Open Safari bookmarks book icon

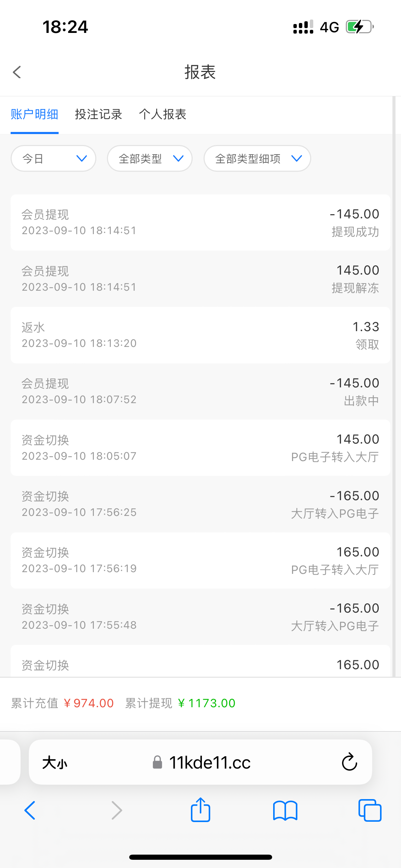pyautogui.click(x=285, y=811)
